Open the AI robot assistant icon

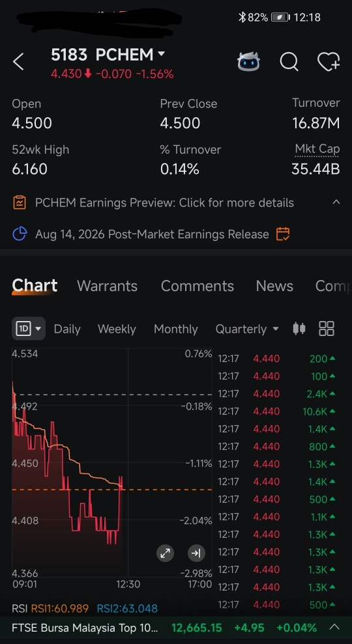248,62
